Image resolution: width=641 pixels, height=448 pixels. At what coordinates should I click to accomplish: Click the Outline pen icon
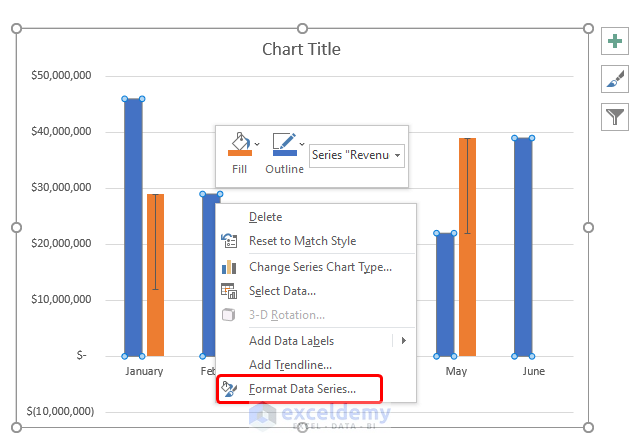point(284,145)
